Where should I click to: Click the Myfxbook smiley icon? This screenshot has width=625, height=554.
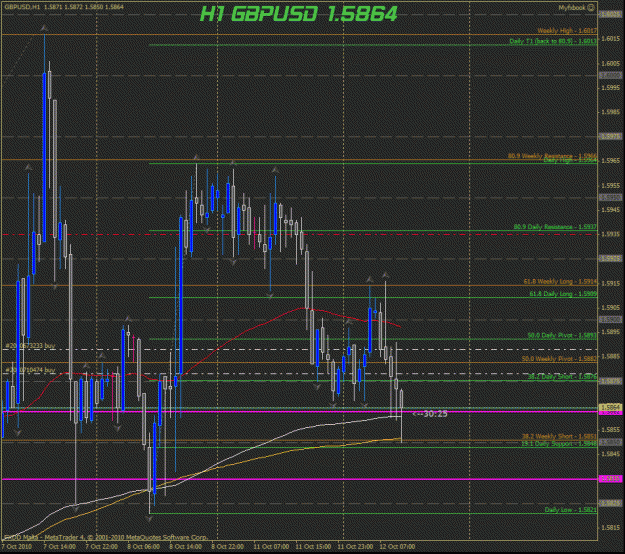591,7
